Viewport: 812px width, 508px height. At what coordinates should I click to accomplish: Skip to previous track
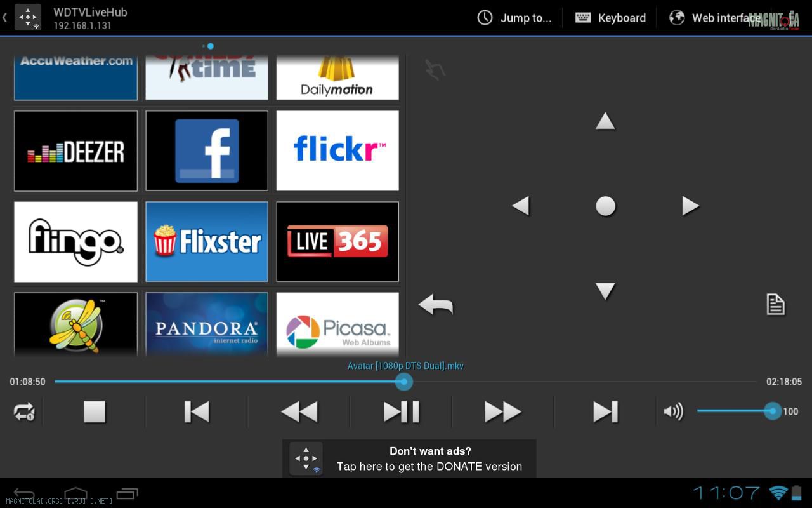coord(197,411)
